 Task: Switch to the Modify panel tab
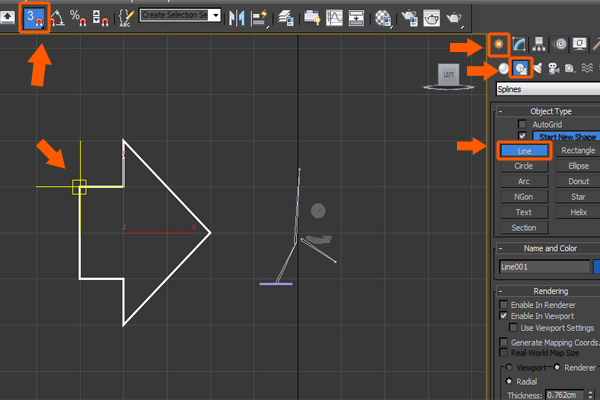[x=519, y=44]
